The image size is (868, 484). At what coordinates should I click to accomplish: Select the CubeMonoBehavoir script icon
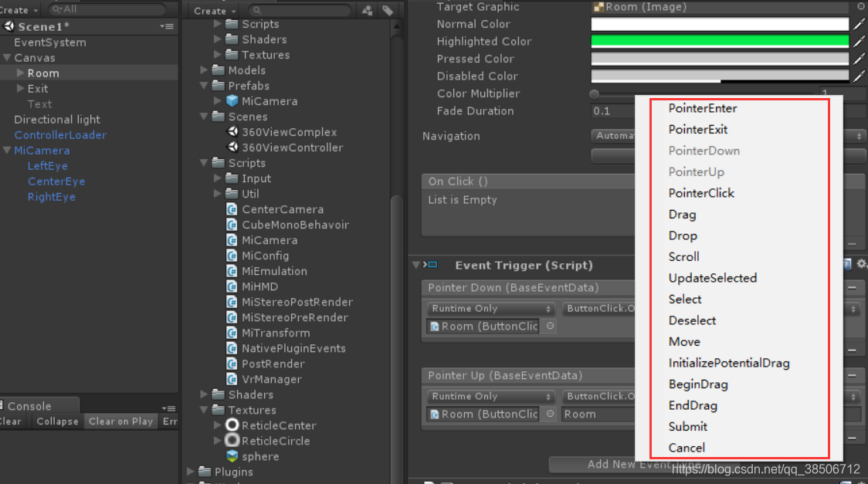232,225
